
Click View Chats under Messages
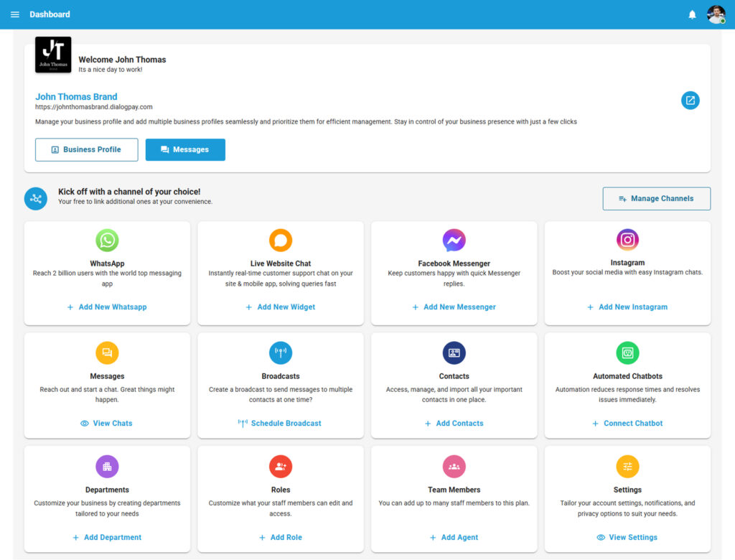point(107,424)
